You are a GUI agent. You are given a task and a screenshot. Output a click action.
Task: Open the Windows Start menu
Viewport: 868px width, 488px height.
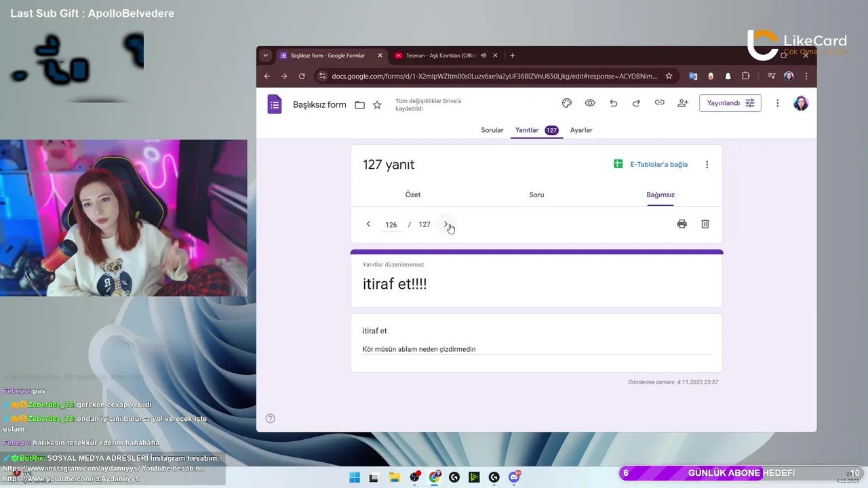(355, 477)
